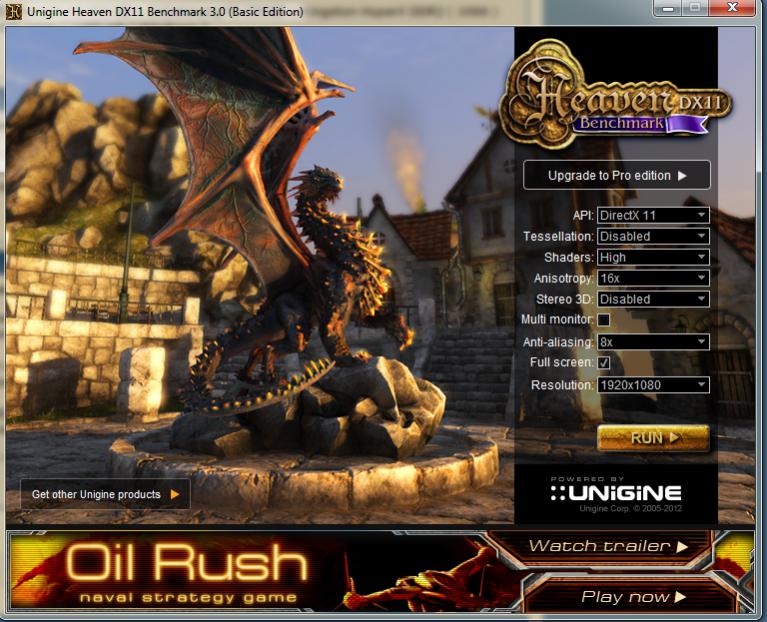Screen dimensions: 767x622
Task: Click the "Shaders:" label text
Action: click(569, 257)
